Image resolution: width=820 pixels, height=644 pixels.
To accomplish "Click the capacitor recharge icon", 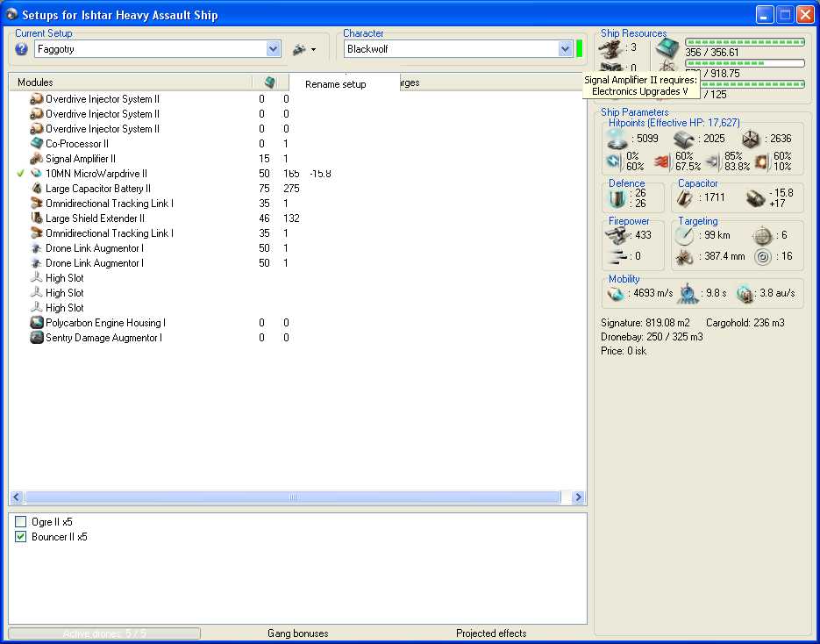I will tap(755, 198).
